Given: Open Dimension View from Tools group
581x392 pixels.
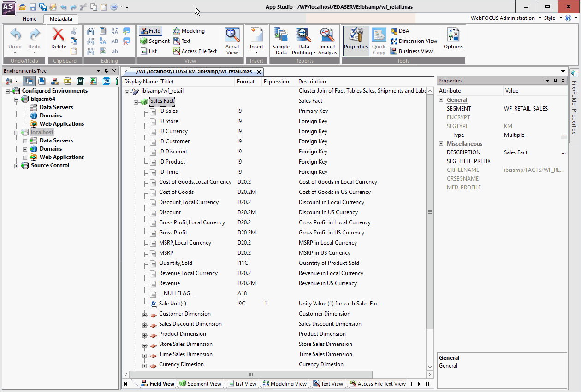Looking at the screenshot, I should pyautogui.click(x=414, y=41).
